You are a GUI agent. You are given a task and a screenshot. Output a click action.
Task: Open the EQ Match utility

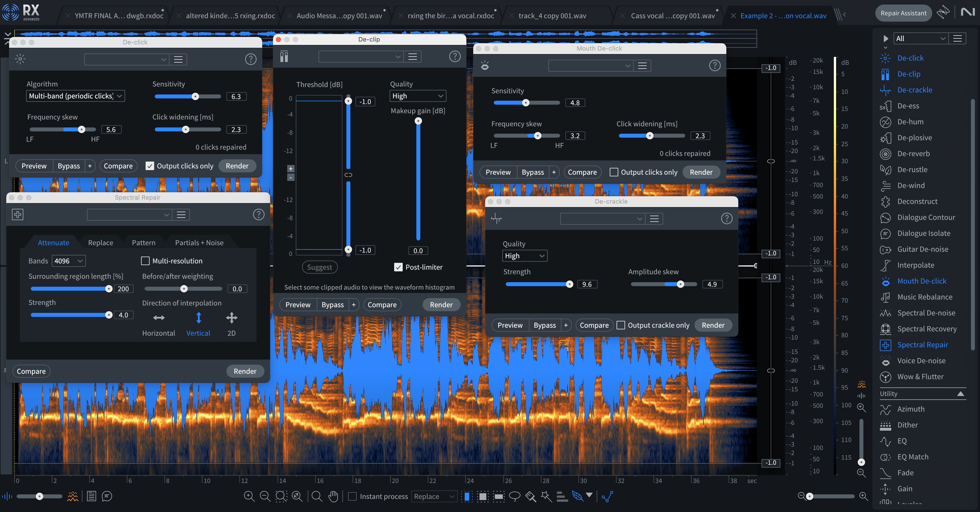(x=913, y=457)
